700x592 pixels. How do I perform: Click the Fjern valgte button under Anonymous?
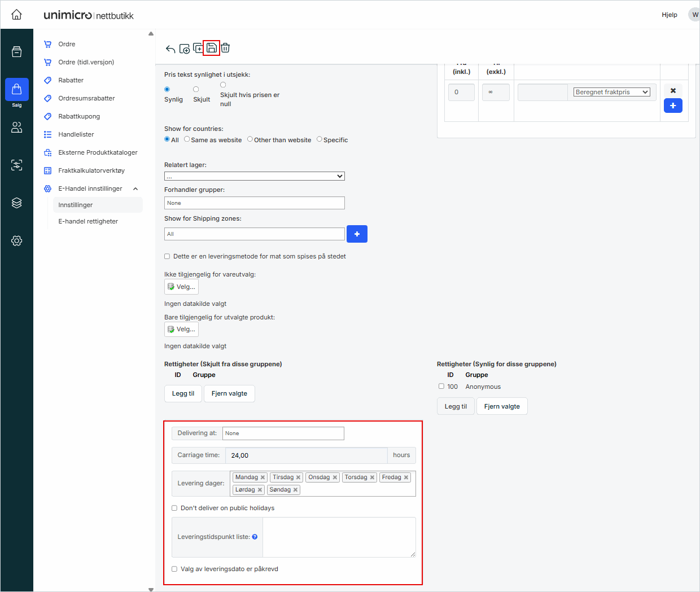point(502,406)
